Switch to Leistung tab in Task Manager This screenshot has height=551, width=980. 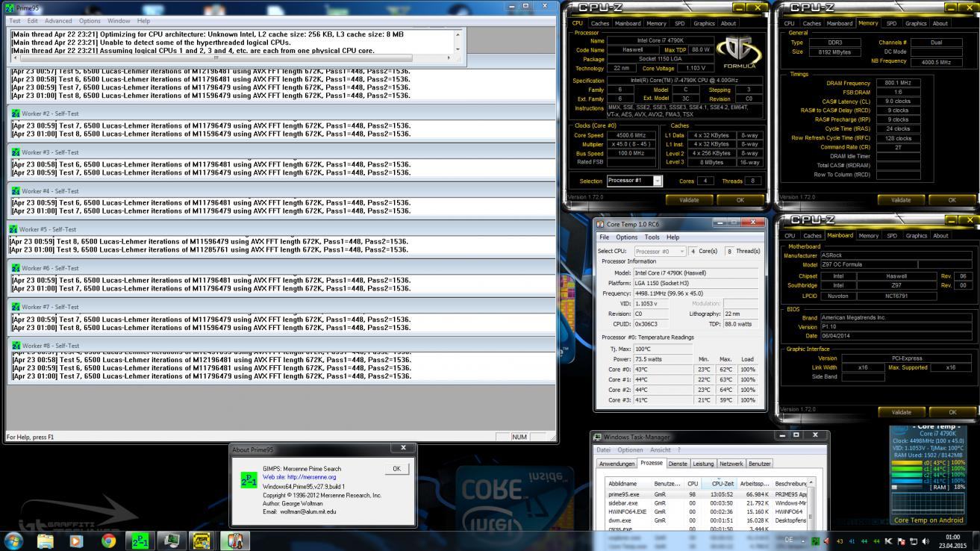click(x=703, y=464)
